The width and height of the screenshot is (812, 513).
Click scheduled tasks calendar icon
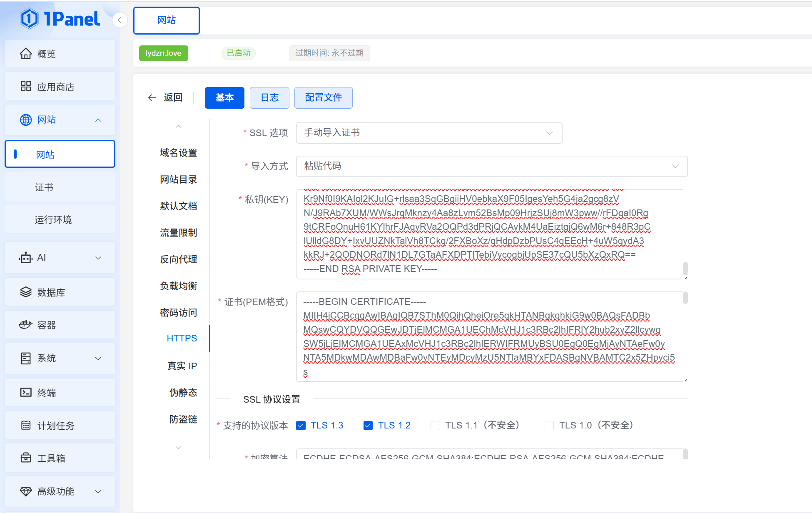click(26, 425)
